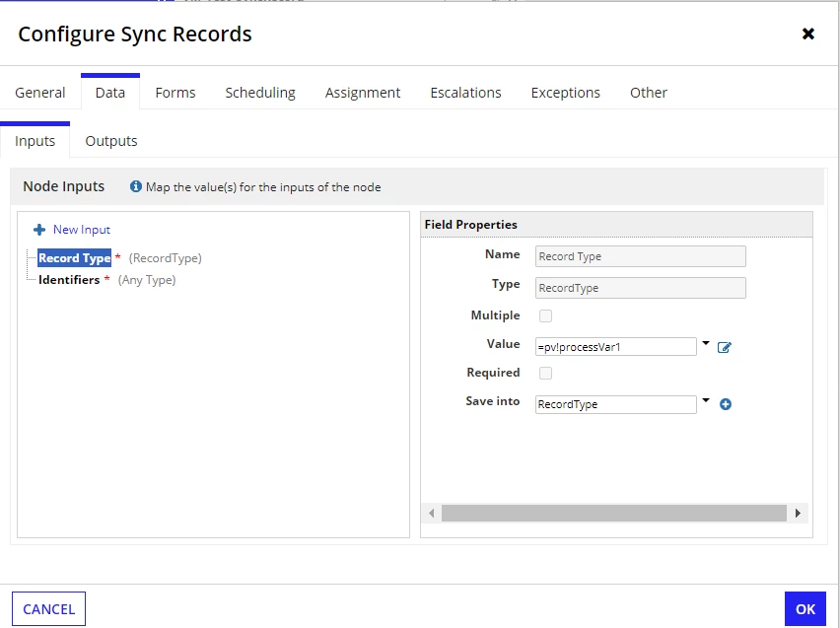Select the Identifiers node input
Screen dimensions: 840x628
tap(69, 280)
